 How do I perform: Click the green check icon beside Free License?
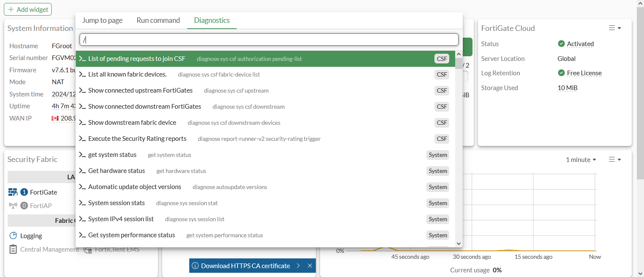pos(561,73)
